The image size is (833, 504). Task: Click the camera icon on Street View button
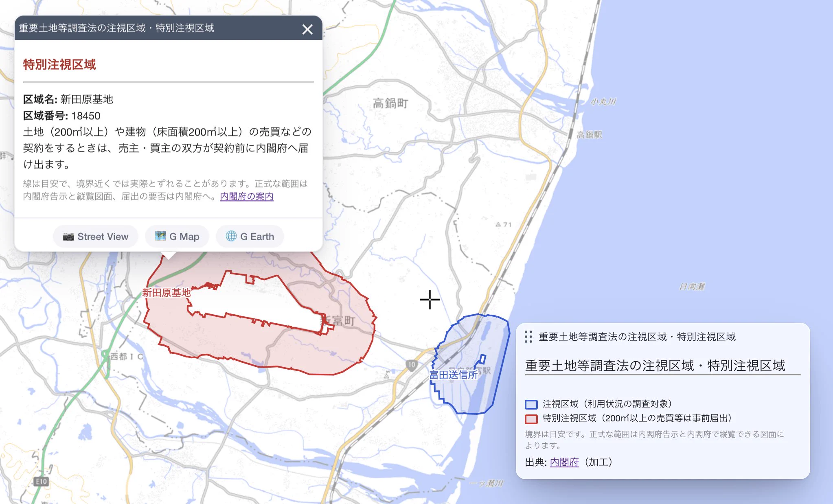click(x=68, y=237)
